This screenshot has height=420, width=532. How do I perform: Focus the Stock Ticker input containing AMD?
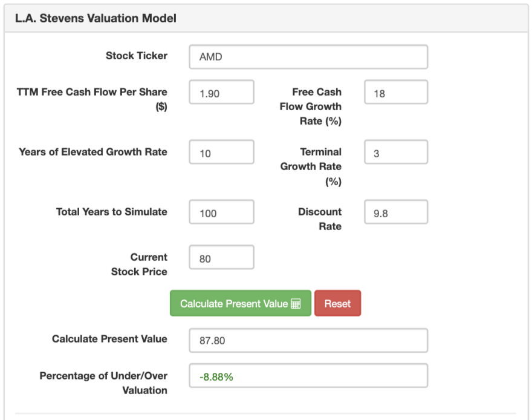point(308,57)
